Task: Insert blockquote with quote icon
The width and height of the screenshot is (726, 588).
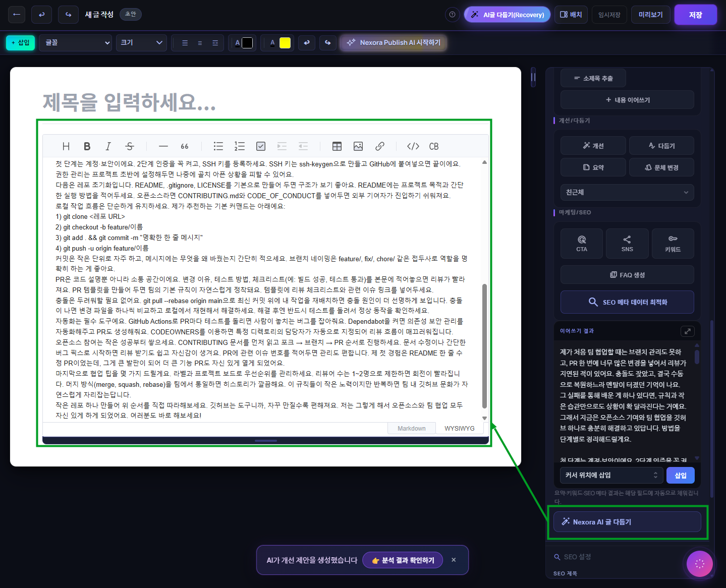Action: tap(185, 146)
